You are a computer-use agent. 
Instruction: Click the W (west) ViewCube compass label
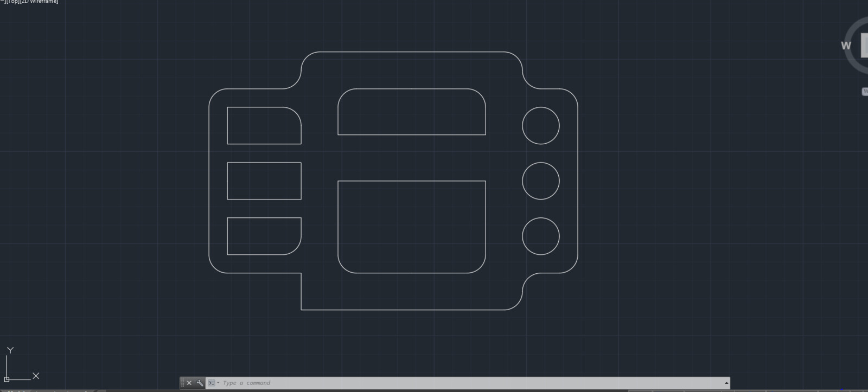(846, 46)
